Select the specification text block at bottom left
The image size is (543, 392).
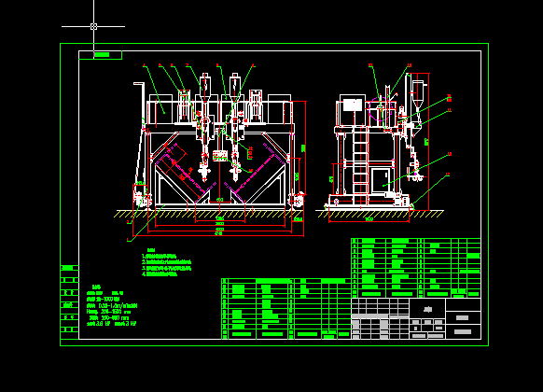pyautogui.click(x=112, y=306)
